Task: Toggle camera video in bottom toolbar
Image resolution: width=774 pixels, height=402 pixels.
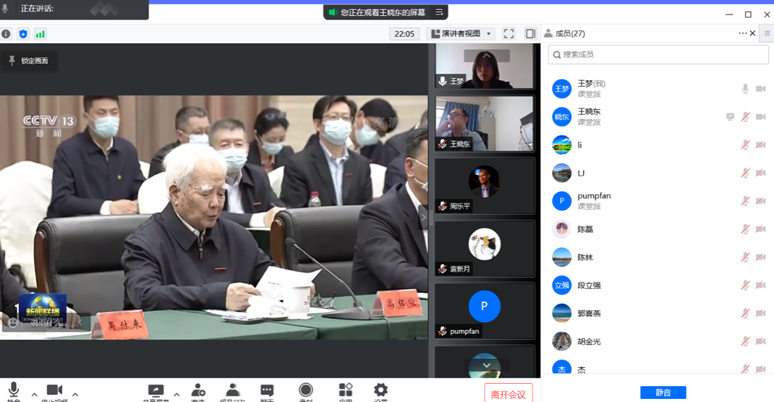Action: (54, 390)
